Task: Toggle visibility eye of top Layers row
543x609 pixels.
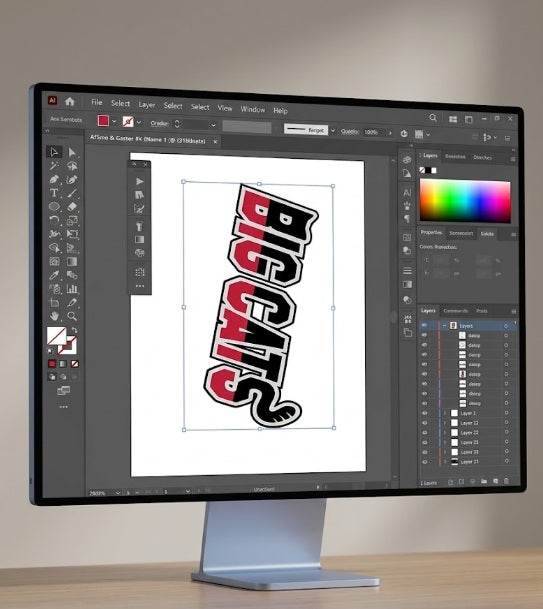Action: pos(424,325)
